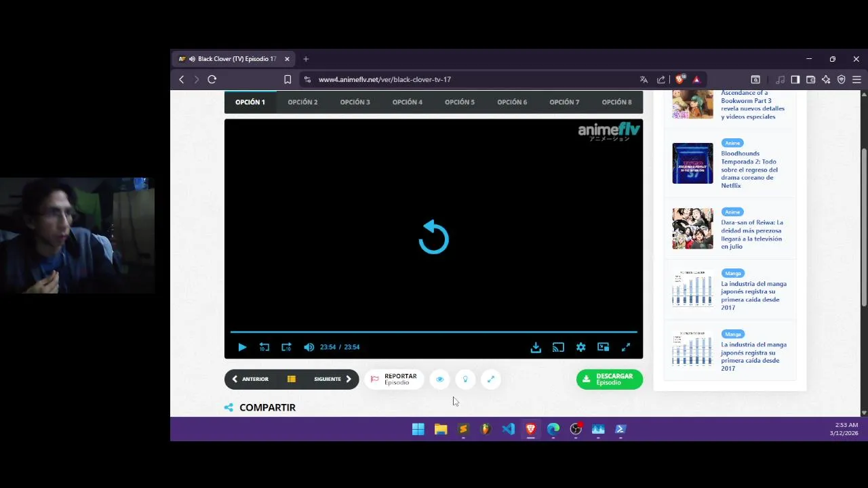Click the tab search icon in the toolbar
The image size is (868, 488).
pyautogui.click(x=755, y=79)
